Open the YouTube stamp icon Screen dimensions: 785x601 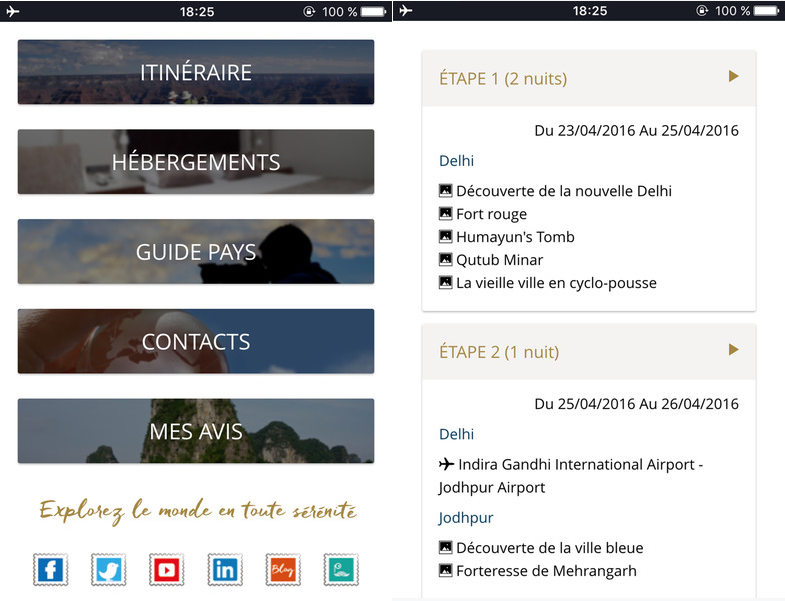(x=166, y=569)
